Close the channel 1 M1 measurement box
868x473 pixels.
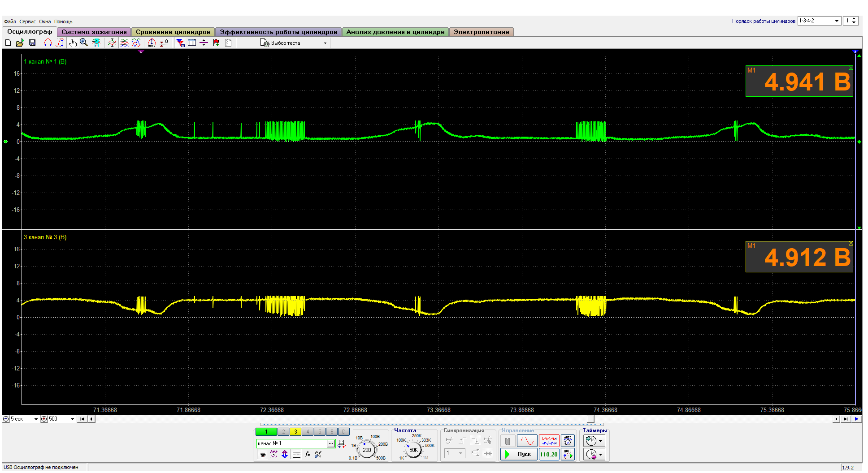point(851,68)
